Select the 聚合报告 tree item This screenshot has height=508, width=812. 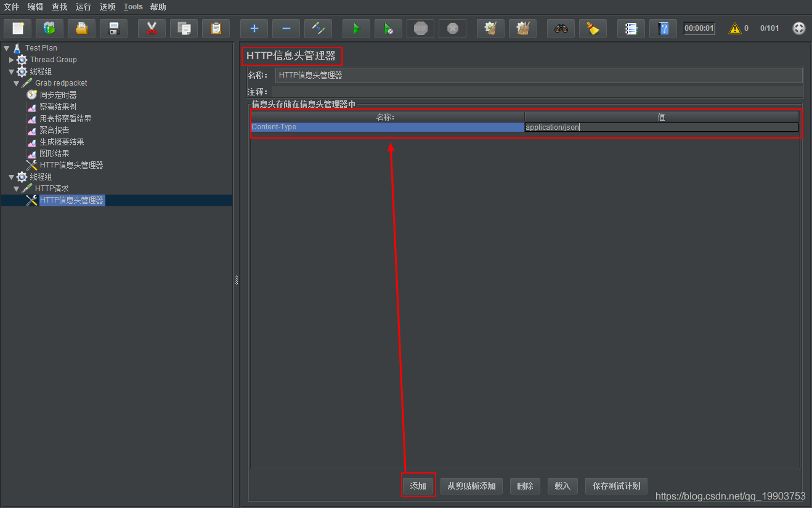pos(54,130)
